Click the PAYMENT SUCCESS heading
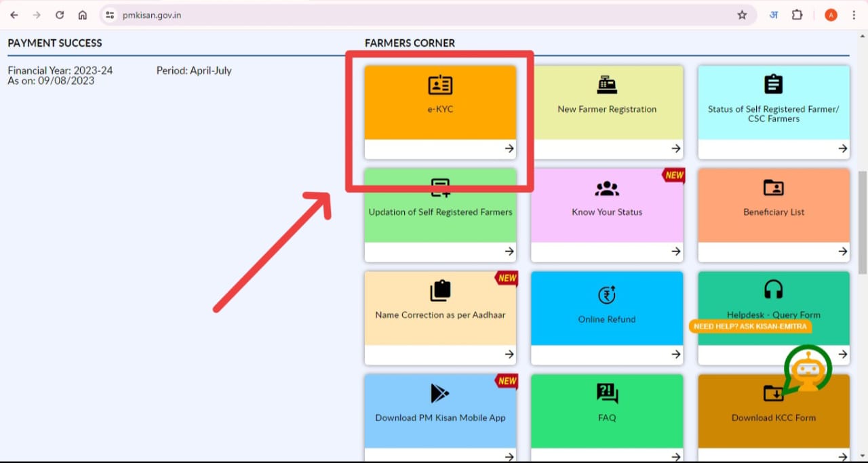The height and width of the screenshot is (463, 868). 55,43
